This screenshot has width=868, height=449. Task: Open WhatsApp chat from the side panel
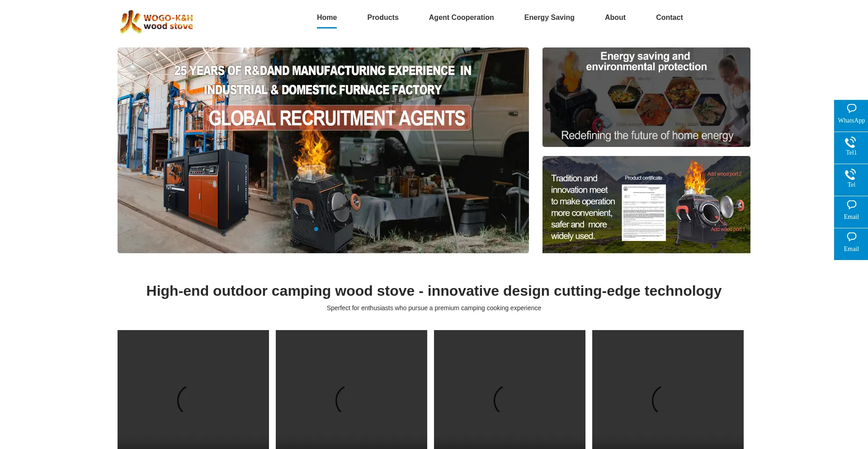tap(851, 115)
